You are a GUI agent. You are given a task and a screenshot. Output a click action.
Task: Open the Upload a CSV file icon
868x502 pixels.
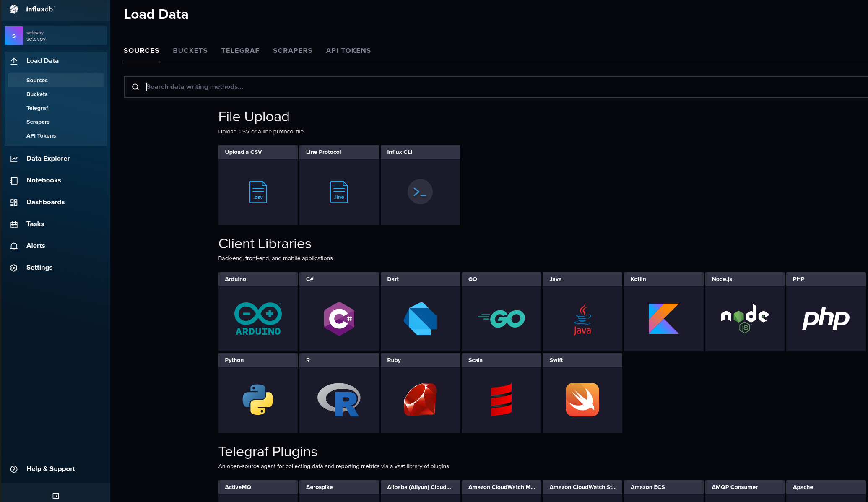(258, 192)
